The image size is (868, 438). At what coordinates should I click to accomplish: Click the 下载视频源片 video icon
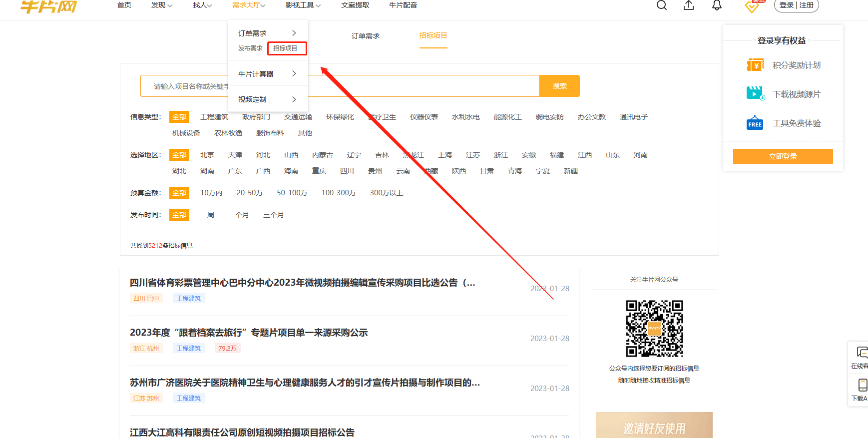[755, 93]
